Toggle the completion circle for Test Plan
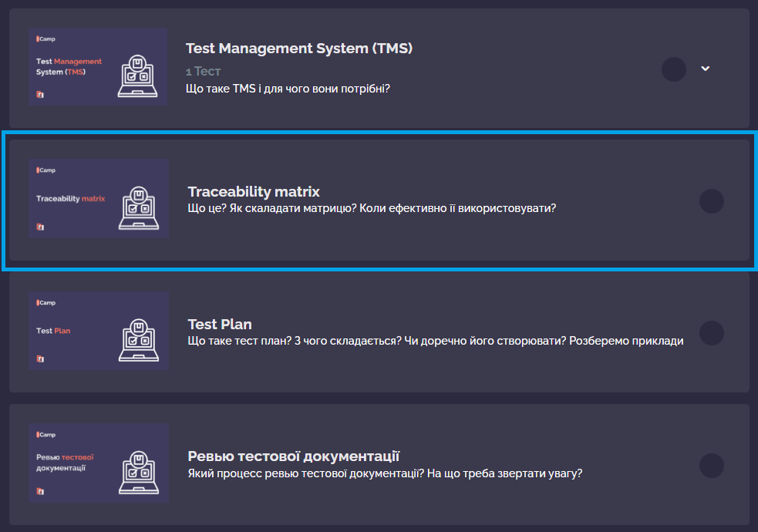Viewport: 758px width, 532px height. [711, 332]
